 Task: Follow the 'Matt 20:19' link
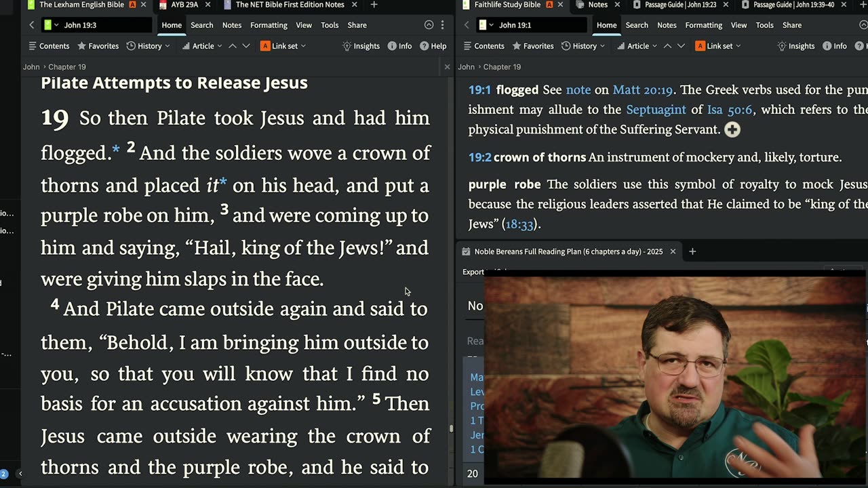coord(643,90)
